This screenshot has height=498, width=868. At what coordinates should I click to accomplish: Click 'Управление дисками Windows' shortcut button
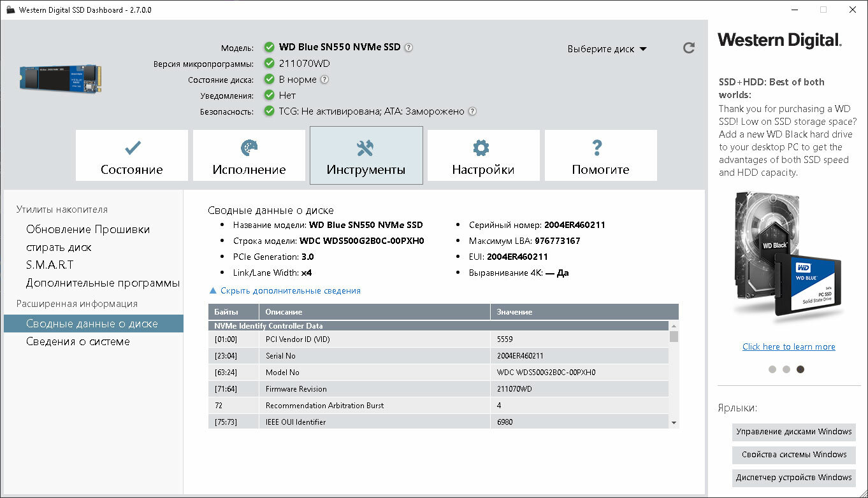(x=793, y=432)
